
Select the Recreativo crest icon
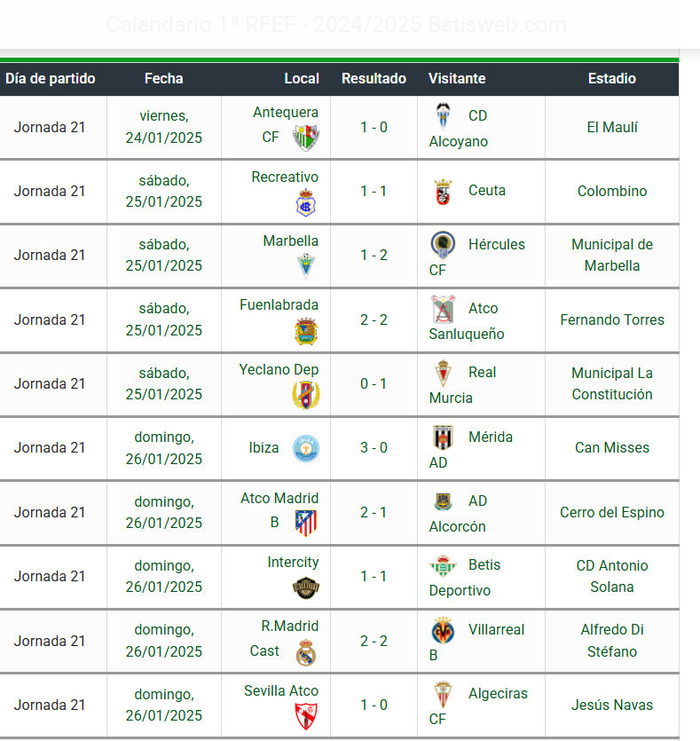point(306,202)
